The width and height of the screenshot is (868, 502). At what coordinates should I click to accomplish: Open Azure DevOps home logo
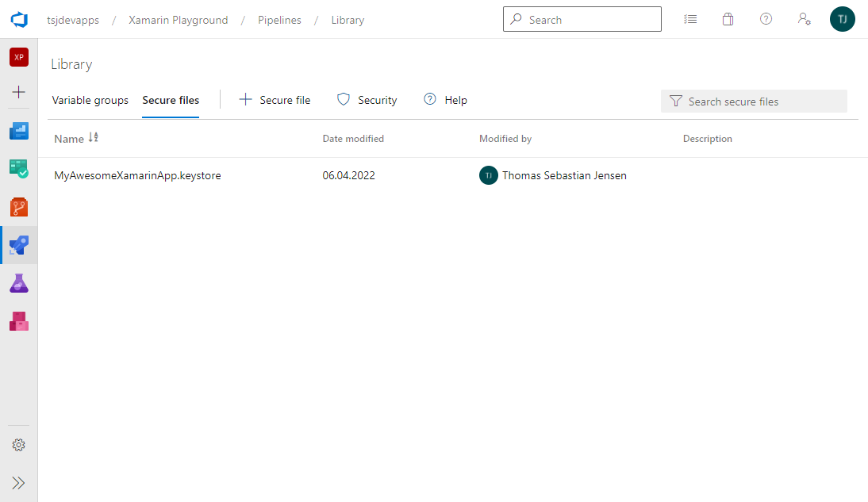(x=19, y=20)
